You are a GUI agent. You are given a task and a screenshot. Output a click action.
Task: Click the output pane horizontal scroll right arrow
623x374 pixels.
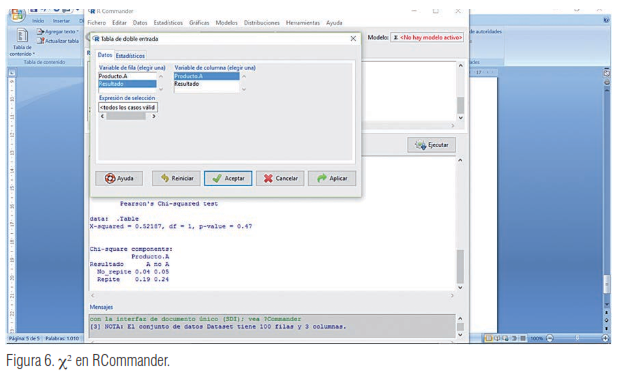click(x=452, y=295)
